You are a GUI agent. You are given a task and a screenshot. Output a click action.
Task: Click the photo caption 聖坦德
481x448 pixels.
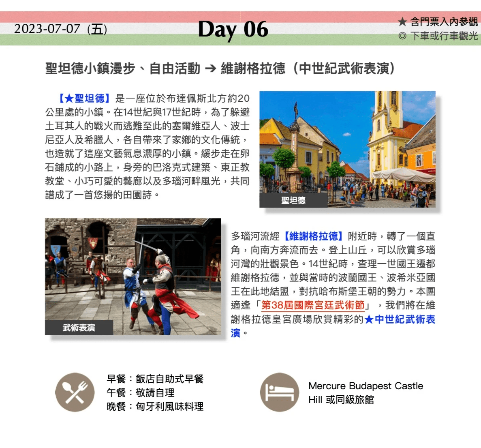293,200
